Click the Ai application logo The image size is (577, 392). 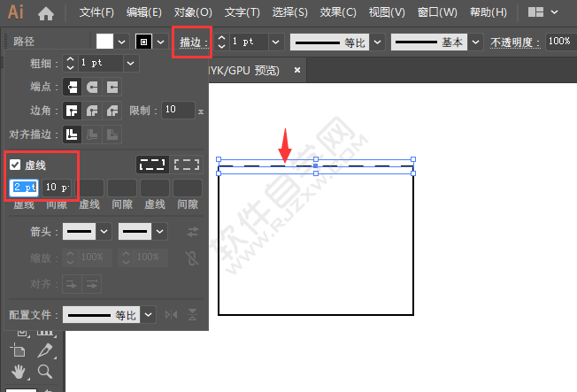pyautogui.click(x=15, y=12)
